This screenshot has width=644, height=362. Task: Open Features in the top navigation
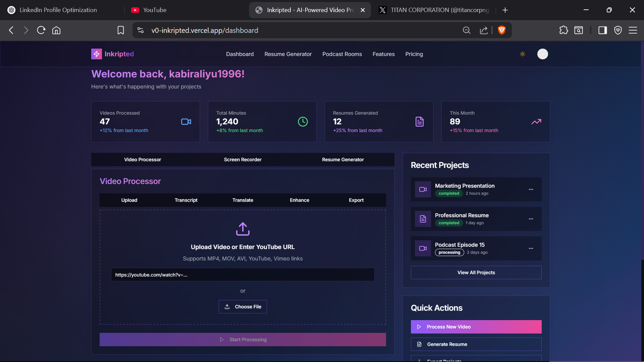pyautogui.click(x=384, y=54)
